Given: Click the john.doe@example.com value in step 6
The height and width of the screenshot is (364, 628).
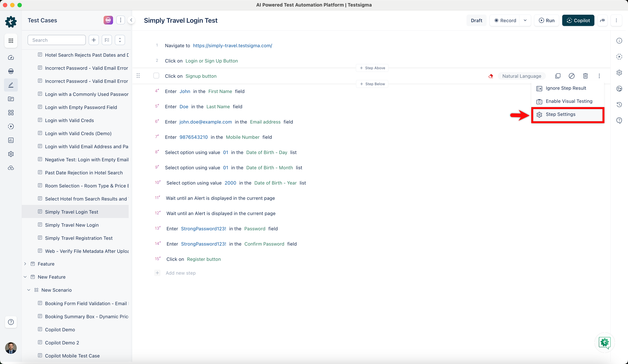Looking at the screenshot, I should pos(206,122).
